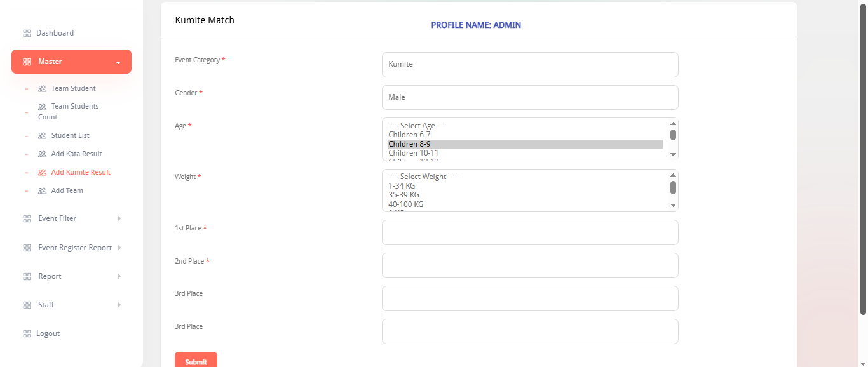Click the 1st Place input field
The width and height of the screenshot is (868, 367).
pos(530,232)
